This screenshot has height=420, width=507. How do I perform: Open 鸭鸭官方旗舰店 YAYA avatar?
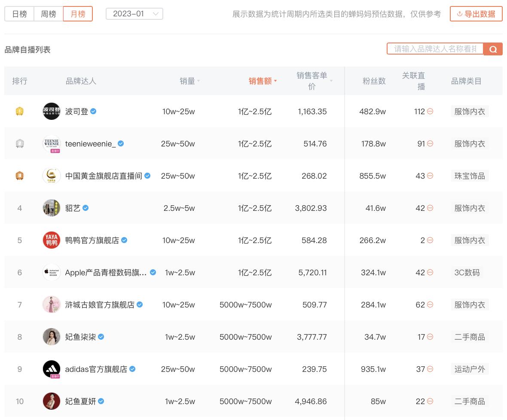[x=52, y=240]
